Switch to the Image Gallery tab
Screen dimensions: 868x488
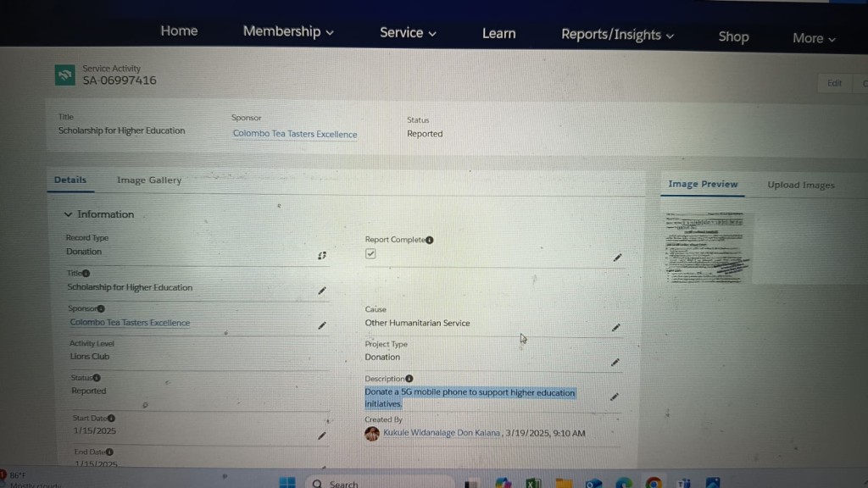tap(149, 180)
